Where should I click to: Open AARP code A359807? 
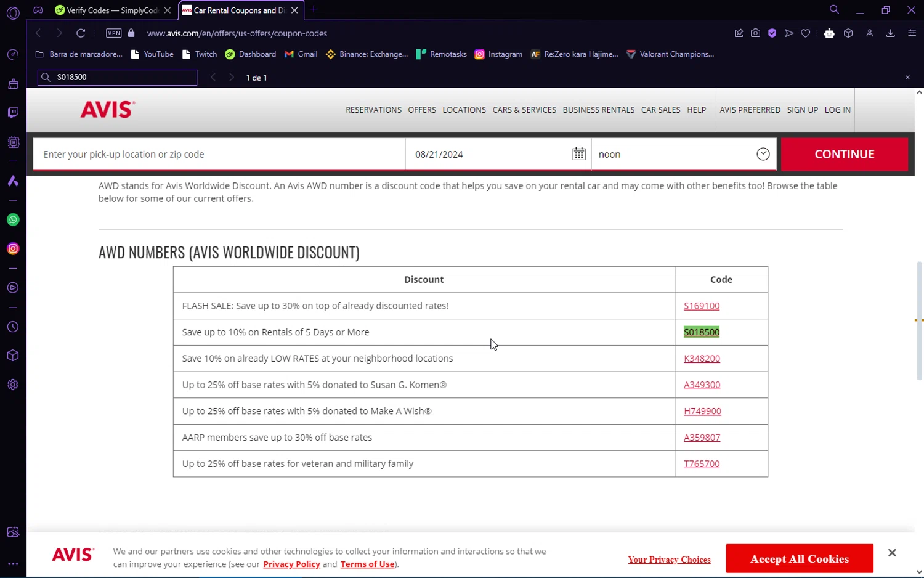[x=702, y=438]
